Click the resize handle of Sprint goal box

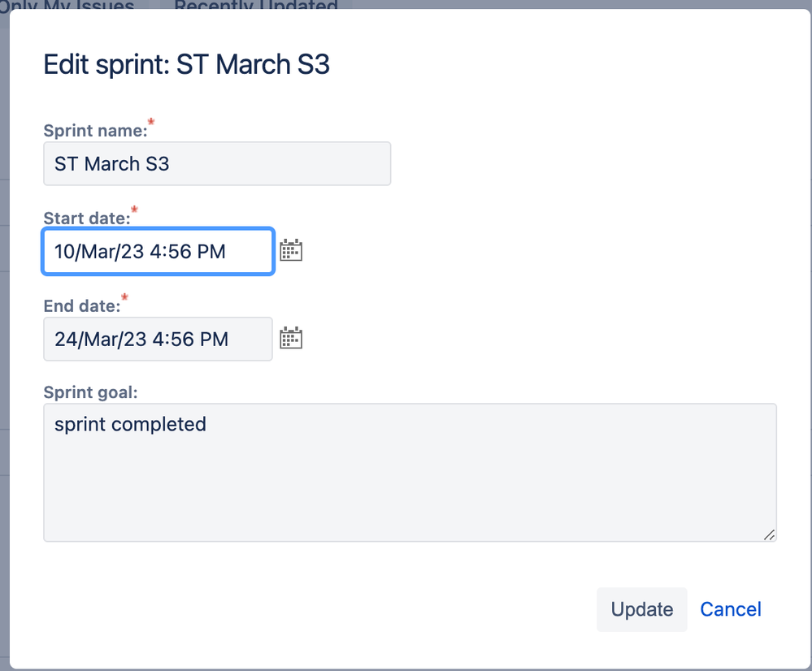768,535
